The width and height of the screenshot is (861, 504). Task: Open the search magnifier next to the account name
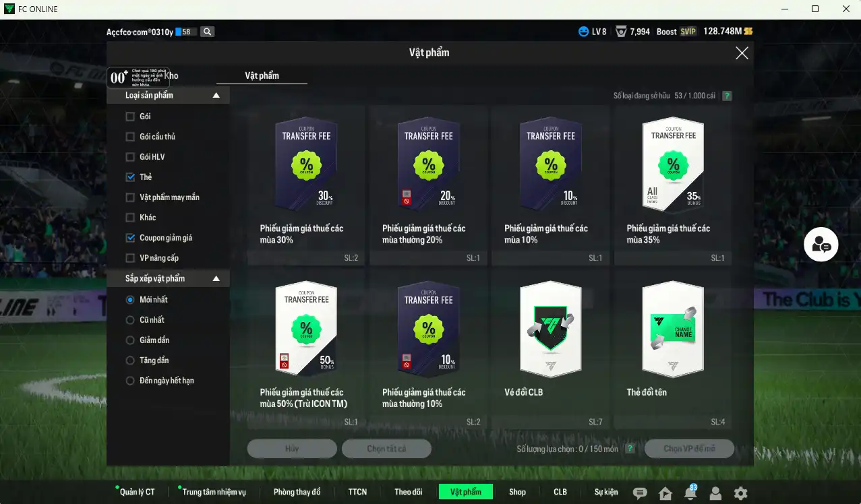pyautogui.click(x=208, y=32)
